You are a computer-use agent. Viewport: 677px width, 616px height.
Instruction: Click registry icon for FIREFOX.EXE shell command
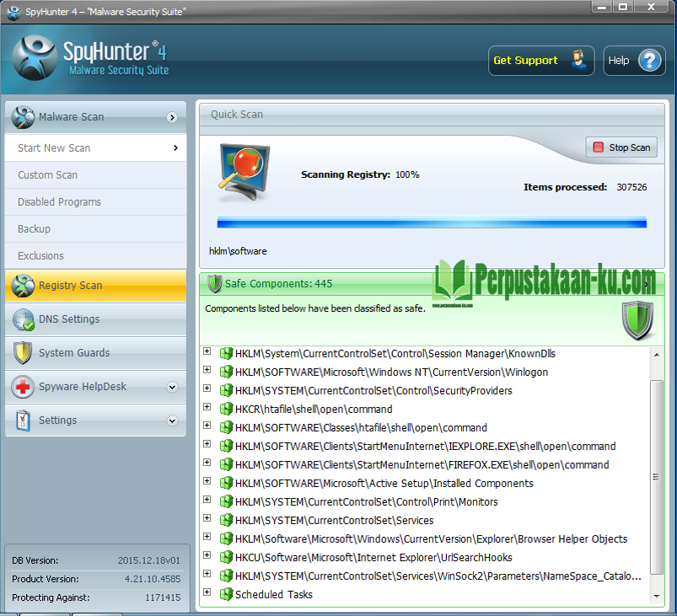[x=226, y=465]
